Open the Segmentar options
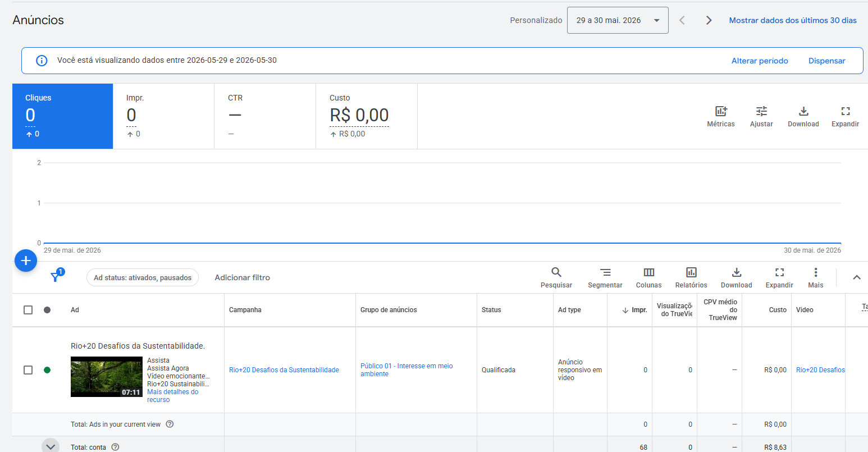This screenshot has width=868, height=452. point(605,278)
